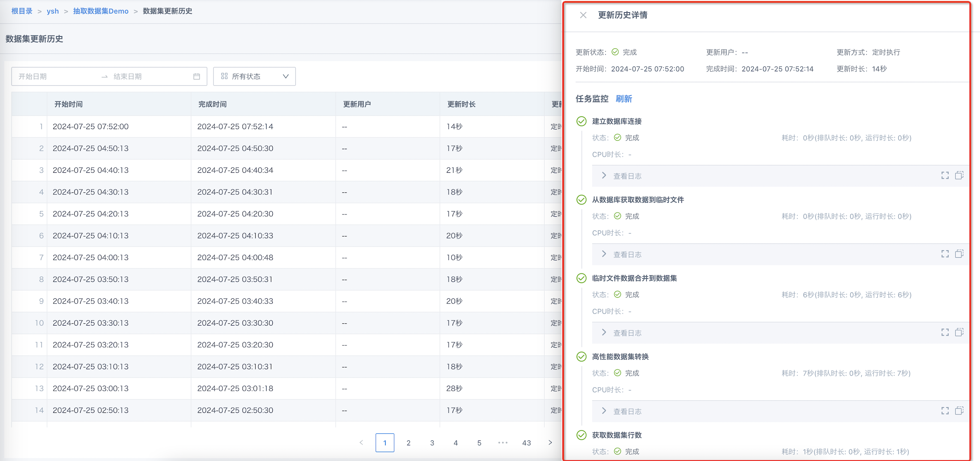This screenshot has width=980, height=461.
Task: Open fullscreen log for 临时文件数据合并到数据集
Action: coord(945,332)
